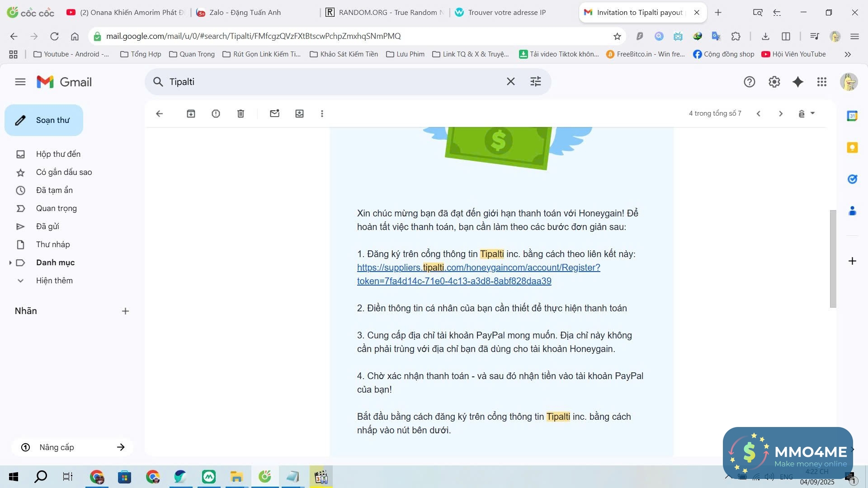The width and height of the screenshot is (868, 488).
Task: Open the Google apps grid
Action: 821,82
